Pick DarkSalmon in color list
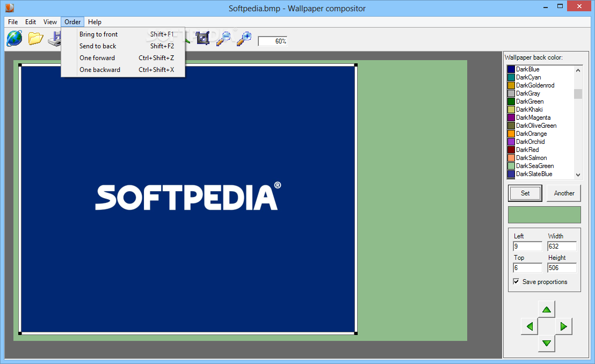 pos(540,158)
